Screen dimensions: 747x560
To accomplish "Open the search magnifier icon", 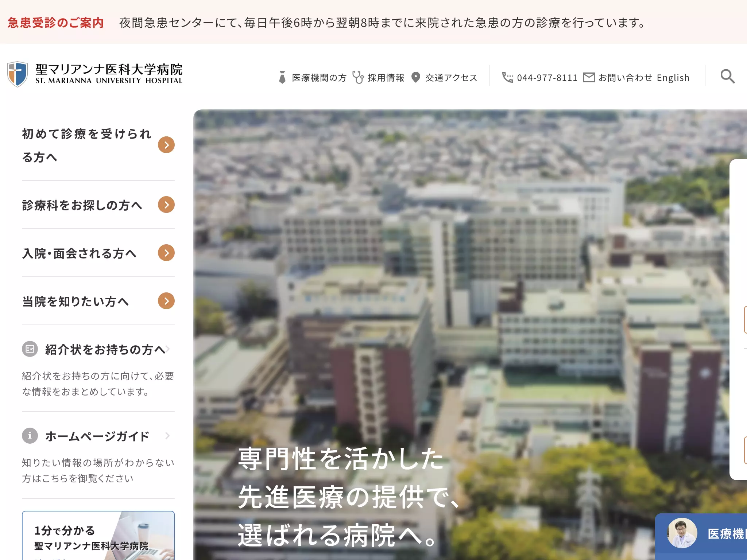I will tap(727, 77).
